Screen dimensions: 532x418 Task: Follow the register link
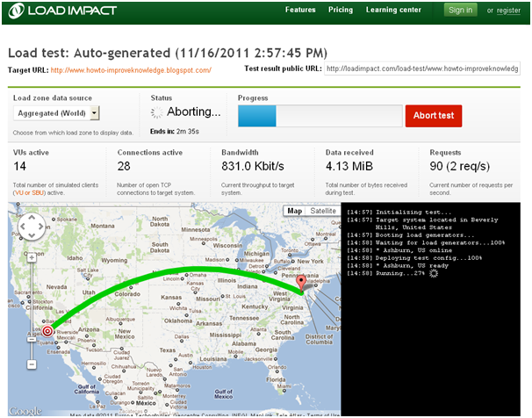click(508, 11)
